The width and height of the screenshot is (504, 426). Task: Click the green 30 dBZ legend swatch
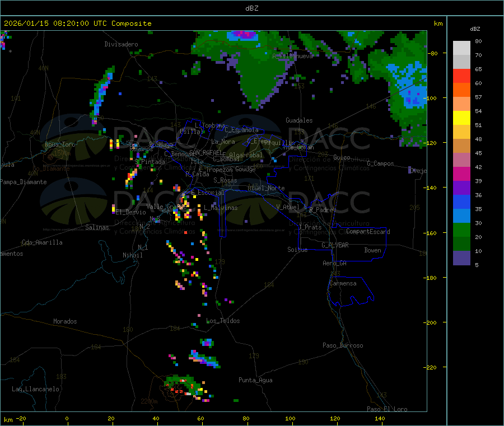tap(461, 230)
